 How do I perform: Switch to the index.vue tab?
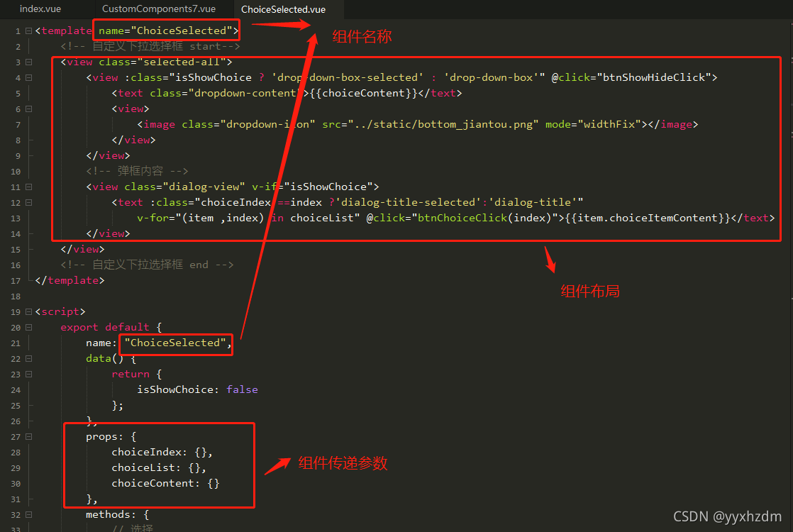[x=40, y=9]
